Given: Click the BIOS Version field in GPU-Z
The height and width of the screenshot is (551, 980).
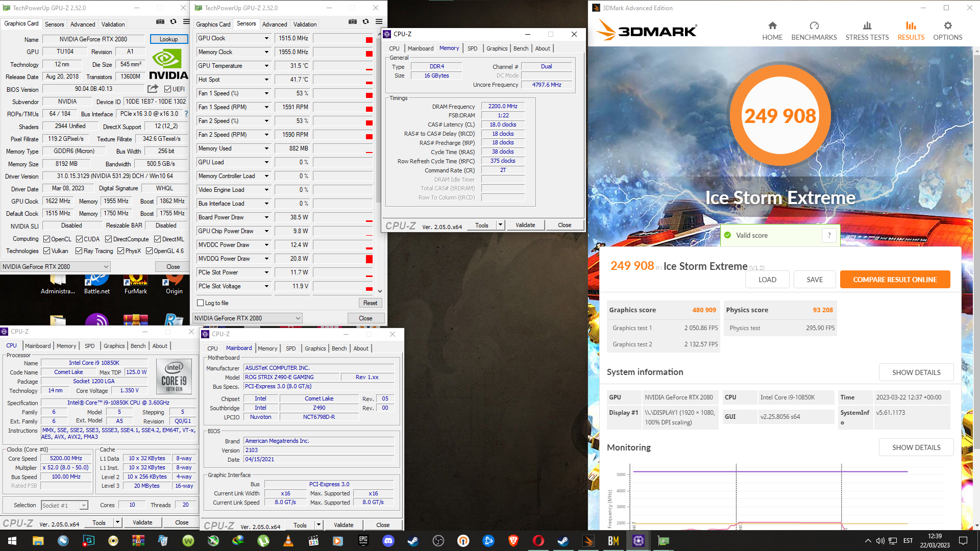Looking at the screenshot, I should [94, 89].
